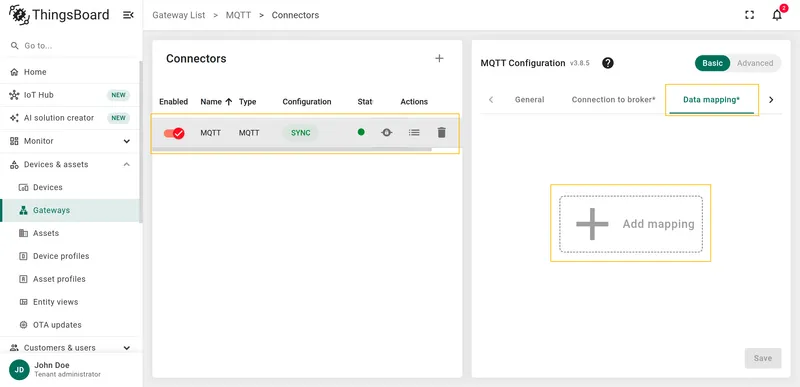Open notifications bell
This screenshot has width=800, height=387.
pos(777,15)
